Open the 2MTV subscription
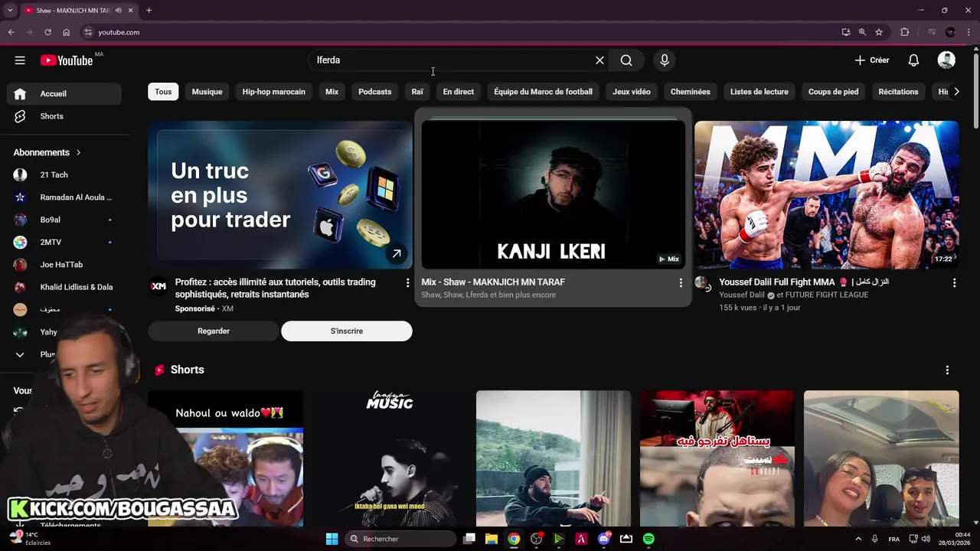 pos(64,242)
